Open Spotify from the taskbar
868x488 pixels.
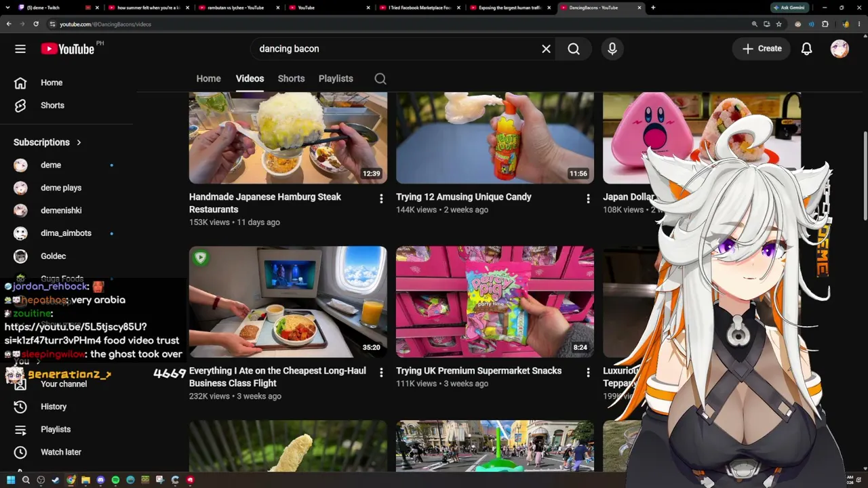tap(115, 480)
